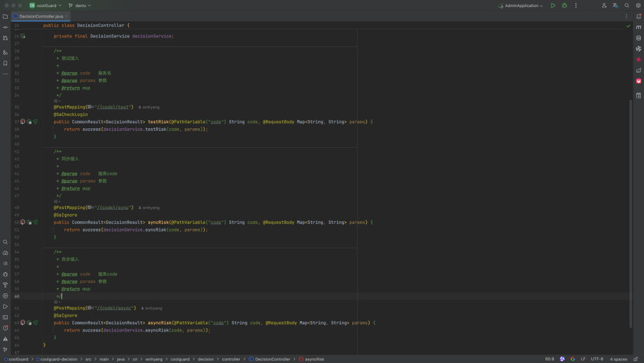Click the coolguard-decision breadcrumb

coord(58,359)
